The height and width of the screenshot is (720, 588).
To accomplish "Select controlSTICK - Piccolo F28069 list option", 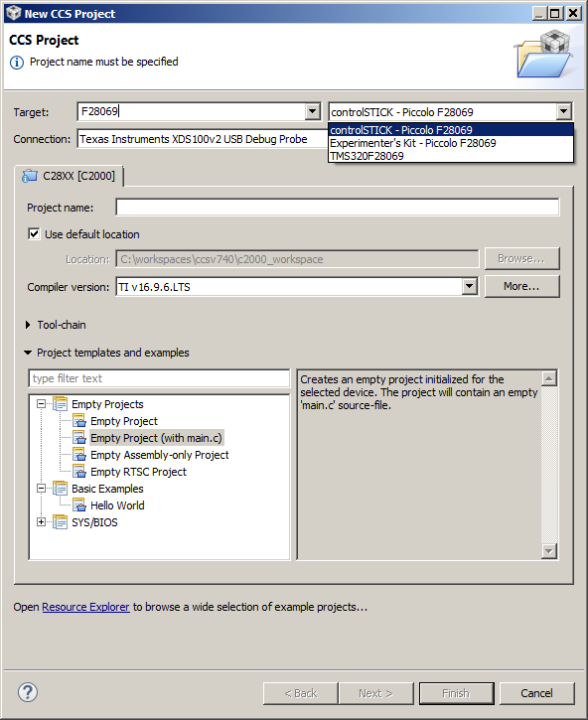I will [x=451, y=130].
